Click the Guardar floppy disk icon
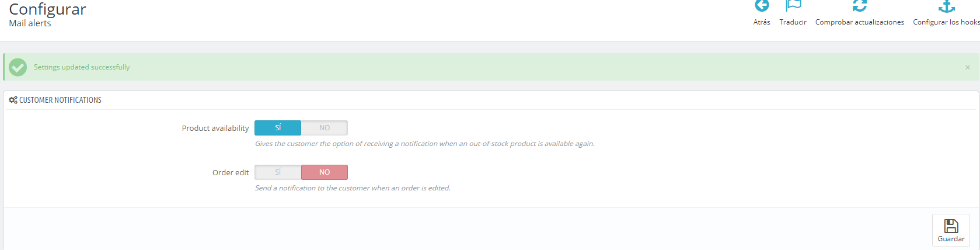The image size is (980, 250). (951, 225)
